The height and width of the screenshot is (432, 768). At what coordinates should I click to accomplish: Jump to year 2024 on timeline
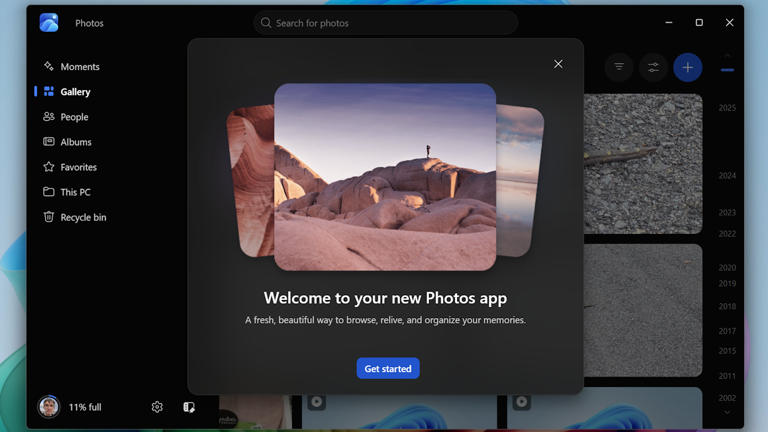(727, 175)
